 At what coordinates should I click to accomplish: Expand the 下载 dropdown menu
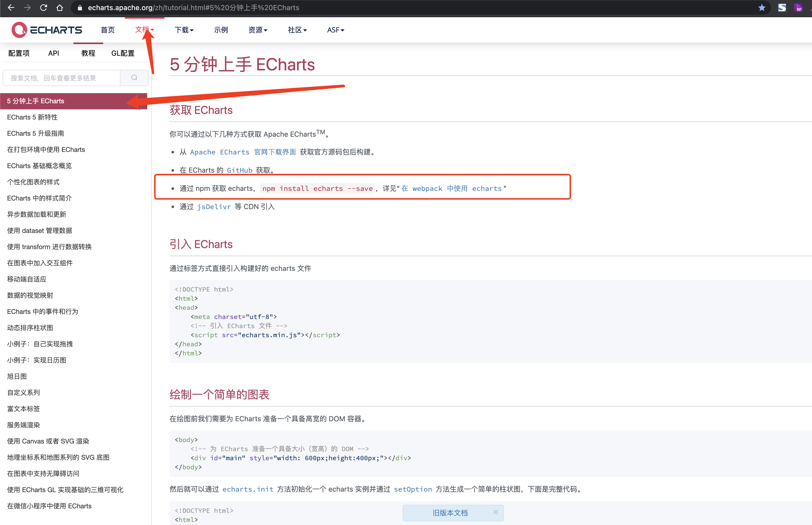click(184, 30)
